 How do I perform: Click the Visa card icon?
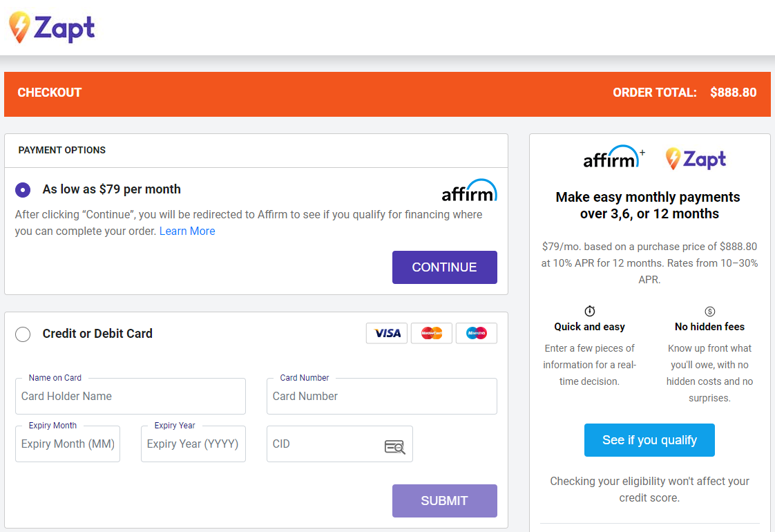(387, 333)
